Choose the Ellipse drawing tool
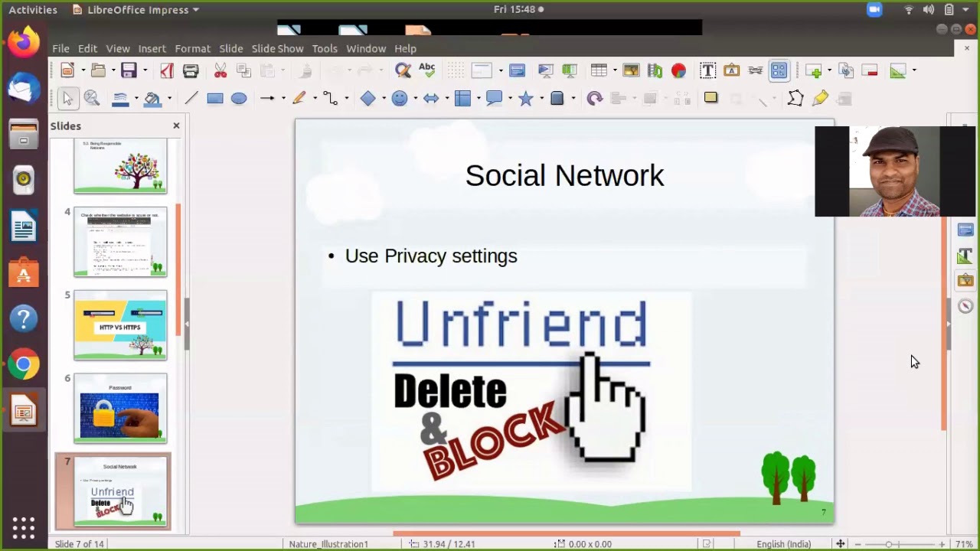This screenshot has height=551, width=980. [x=239, y=99]
